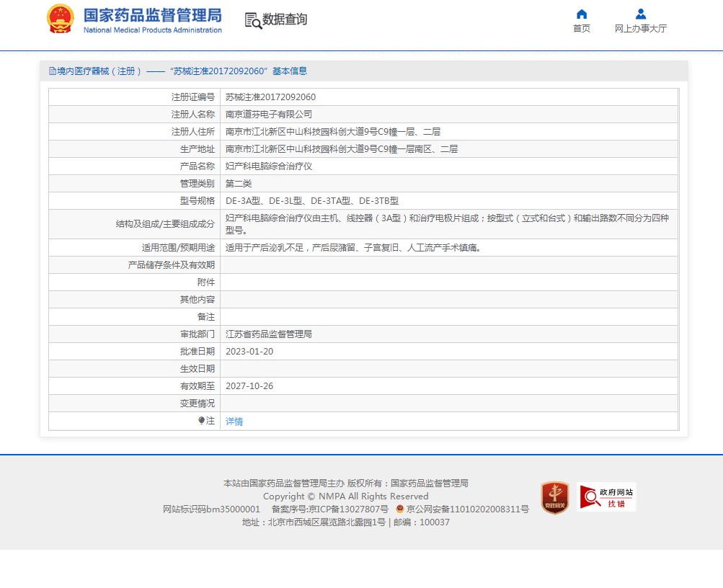Click the 生效日期 row label
723x588 pixels.
click(198, 369)
